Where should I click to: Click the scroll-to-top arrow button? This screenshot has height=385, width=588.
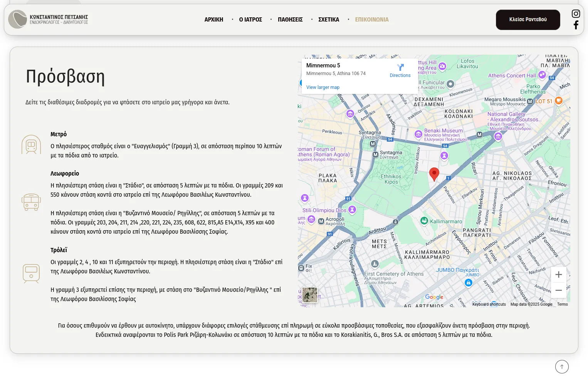pyautogui.click(x=562, y=367)
